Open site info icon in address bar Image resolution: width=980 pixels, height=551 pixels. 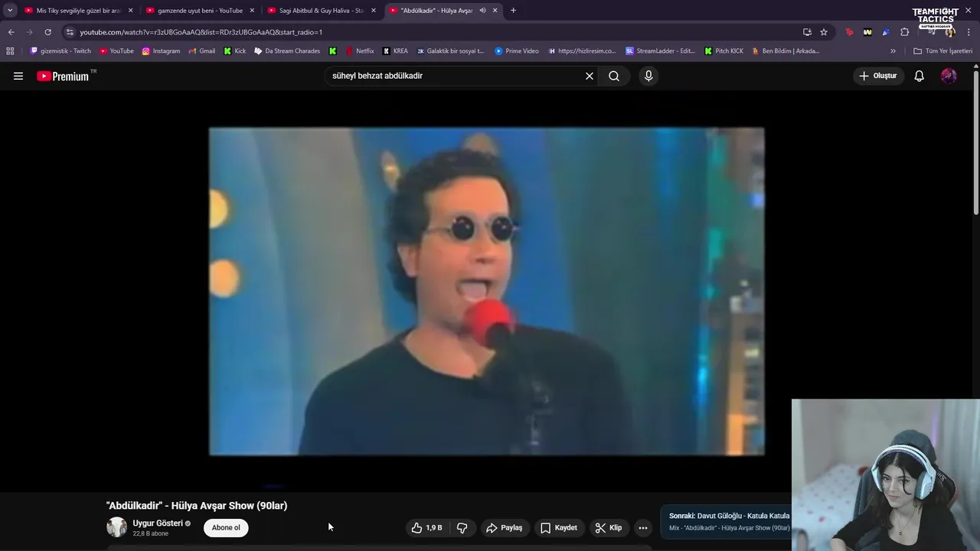(70, 32)
